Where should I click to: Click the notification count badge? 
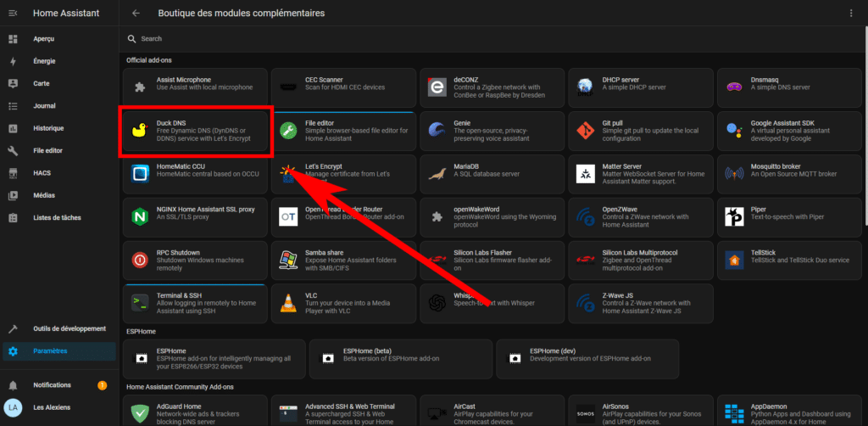(103, 385)
